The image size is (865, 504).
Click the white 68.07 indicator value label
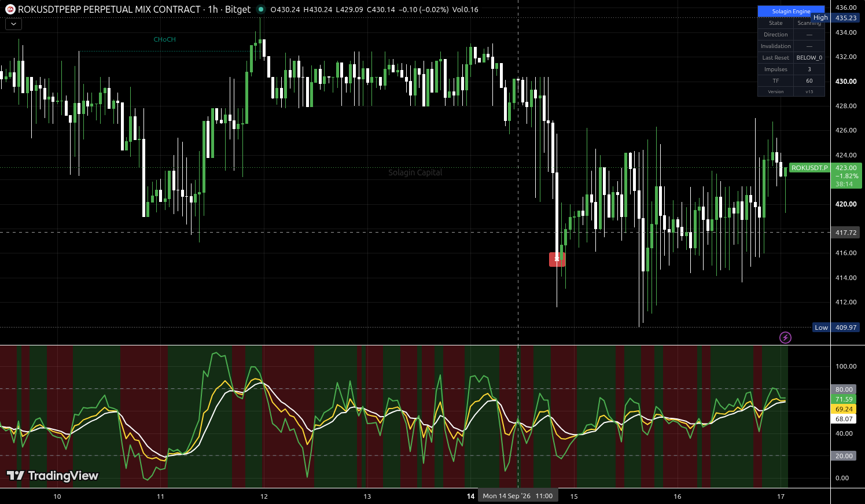point(844,419)
